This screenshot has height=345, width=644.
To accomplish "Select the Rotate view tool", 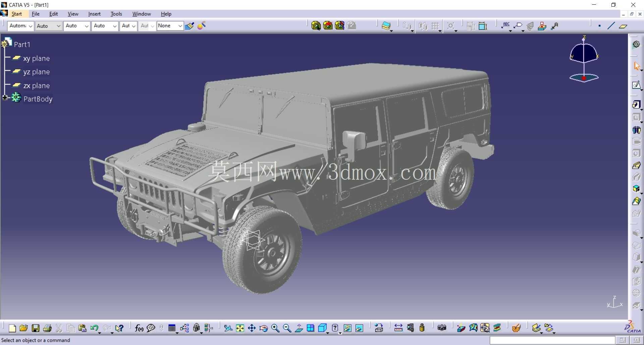I will point(263,328).
